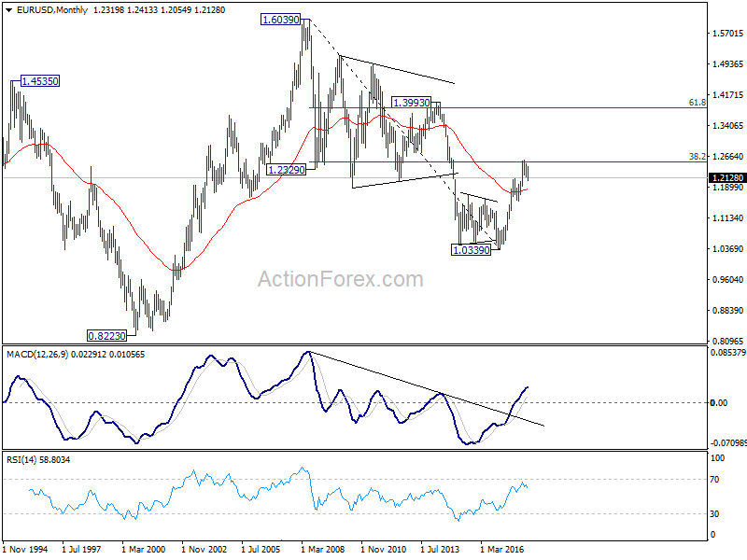This screenshot has height=560, width=747.
Task: Click the 1.34065 price axis value
Action: click(x=727, y=126)
